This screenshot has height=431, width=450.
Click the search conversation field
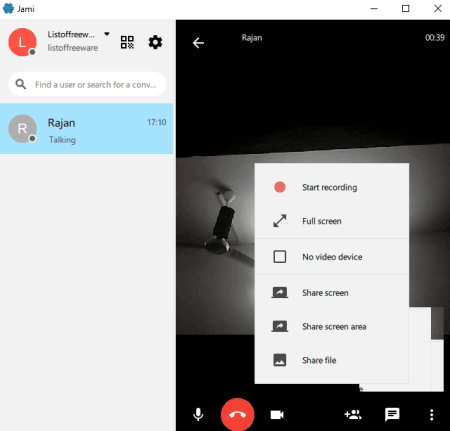coord(87,84)
